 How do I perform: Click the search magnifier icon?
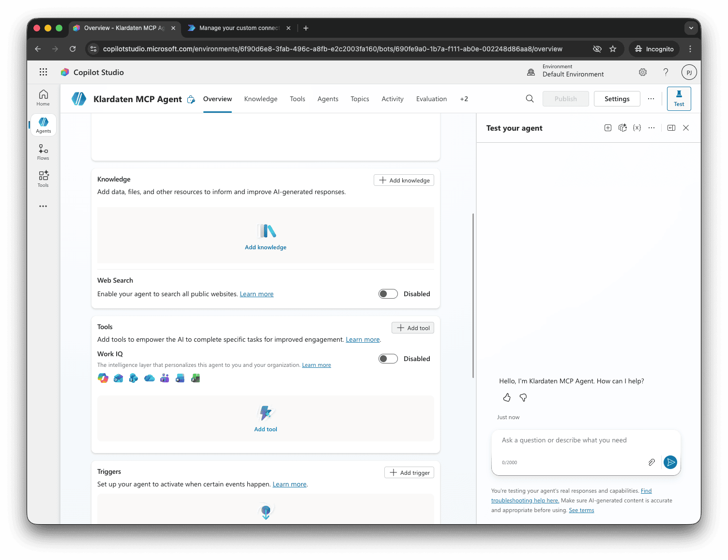tap(530, 99)
